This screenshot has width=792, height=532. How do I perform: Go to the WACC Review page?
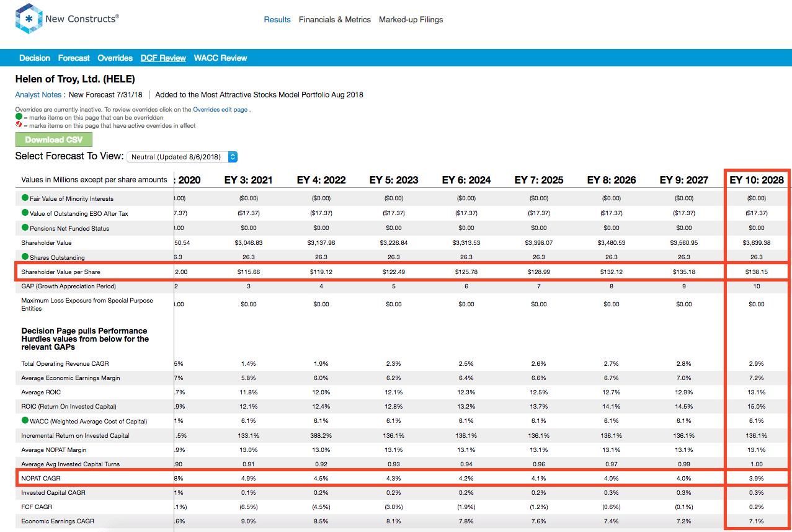click(x=220, y=58)
